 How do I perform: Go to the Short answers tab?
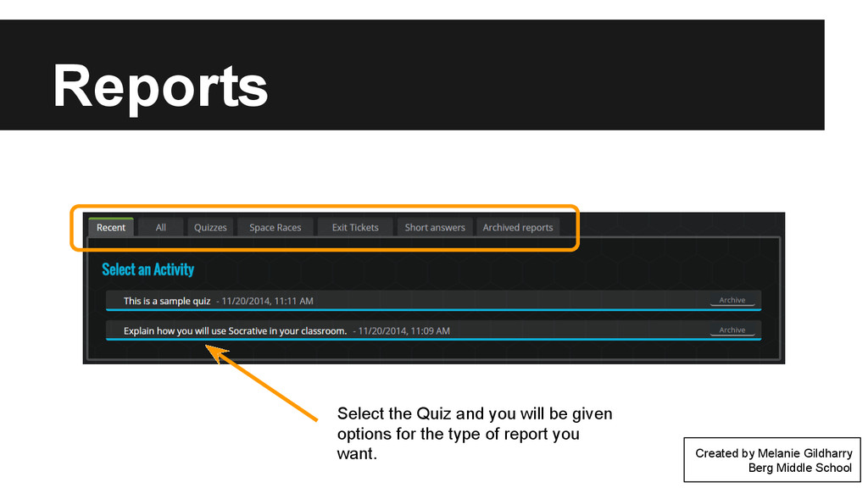click(435, 227)
